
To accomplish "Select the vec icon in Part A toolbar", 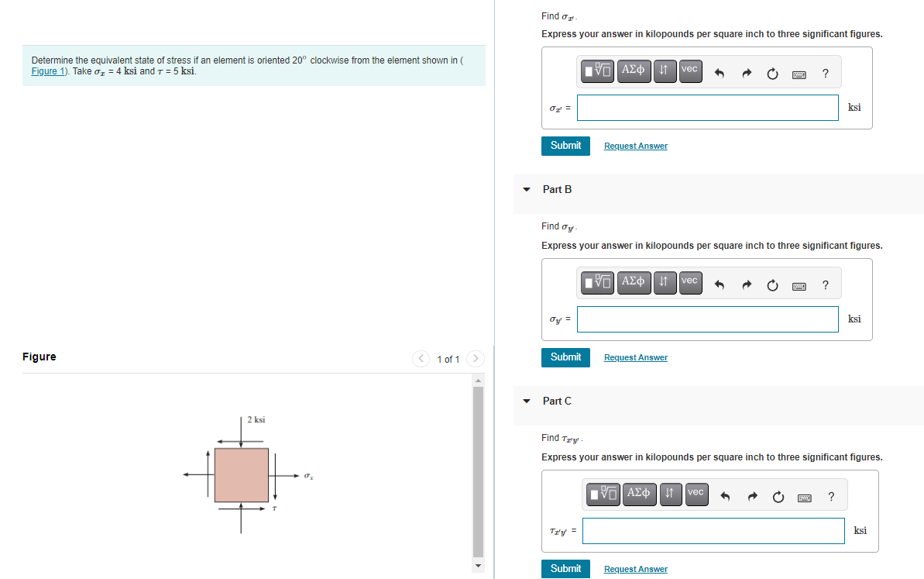I will tap(690, 71).
